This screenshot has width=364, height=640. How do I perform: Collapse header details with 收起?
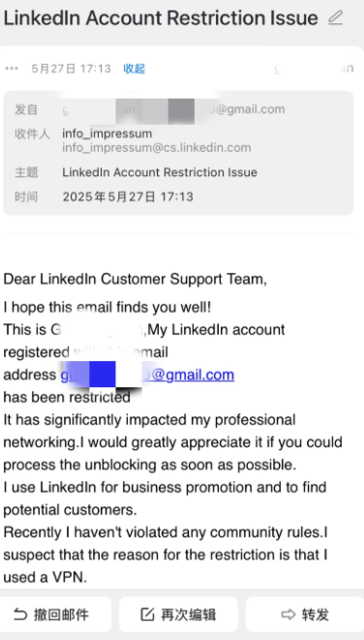(x=134, y=69)
